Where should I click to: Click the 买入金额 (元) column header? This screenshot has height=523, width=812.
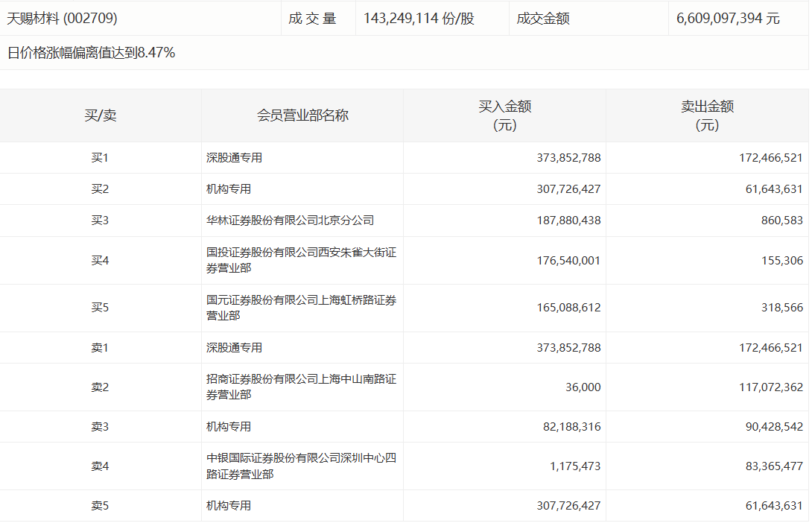pos(504,115)
